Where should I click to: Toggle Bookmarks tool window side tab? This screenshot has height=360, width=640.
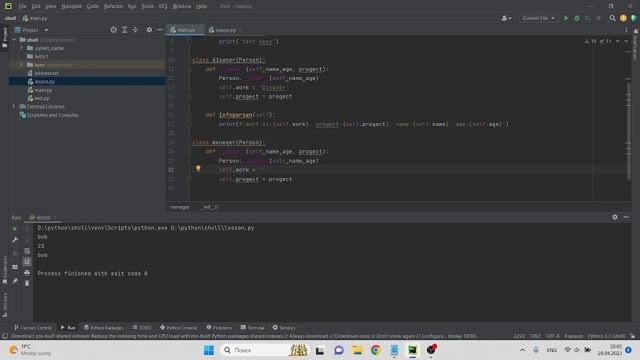pos(4,270)
